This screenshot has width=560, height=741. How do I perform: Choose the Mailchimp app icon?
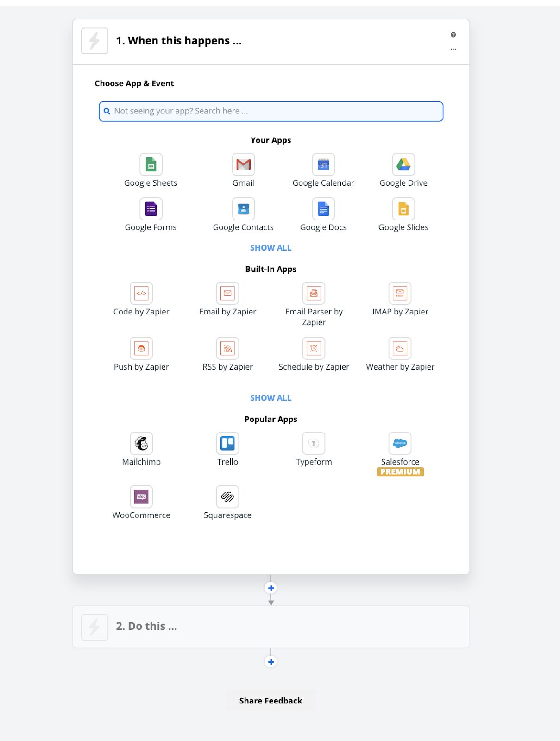click(141, 443)
